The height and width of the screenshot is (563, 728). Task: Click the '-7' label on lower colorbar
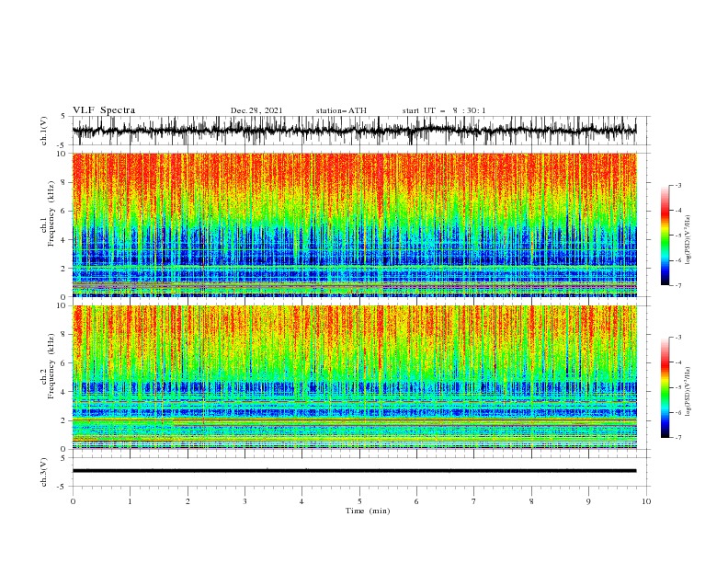677,437
